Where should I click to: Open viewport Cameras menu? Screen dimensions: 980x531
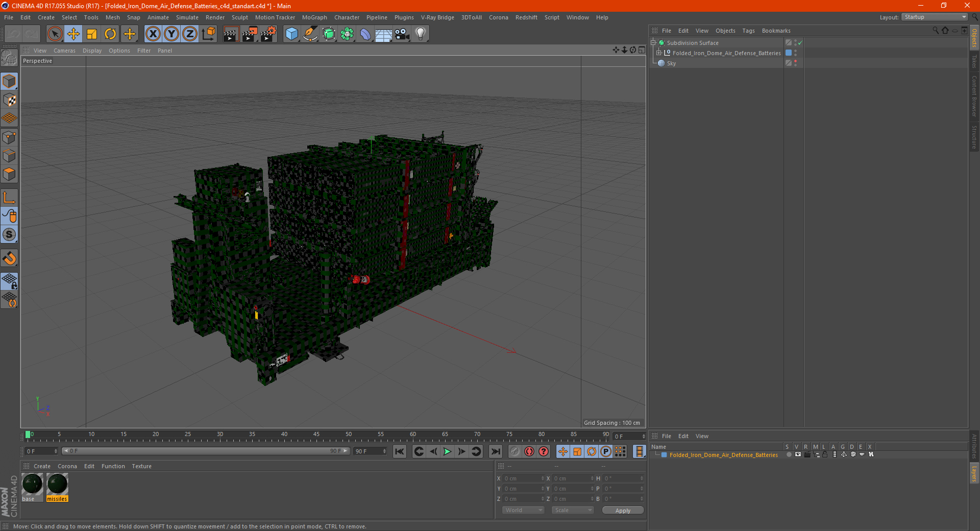tap(64, 51)
